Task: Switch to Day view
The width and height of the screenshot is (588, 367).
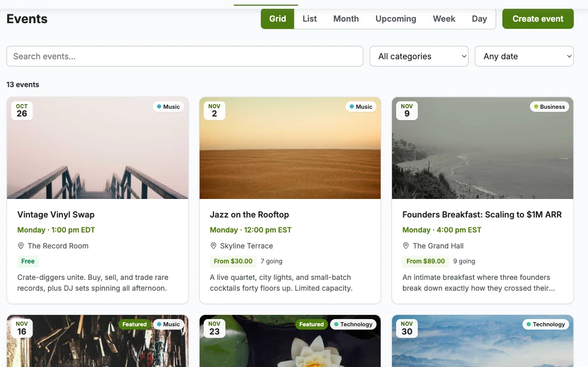Action: 479,19
